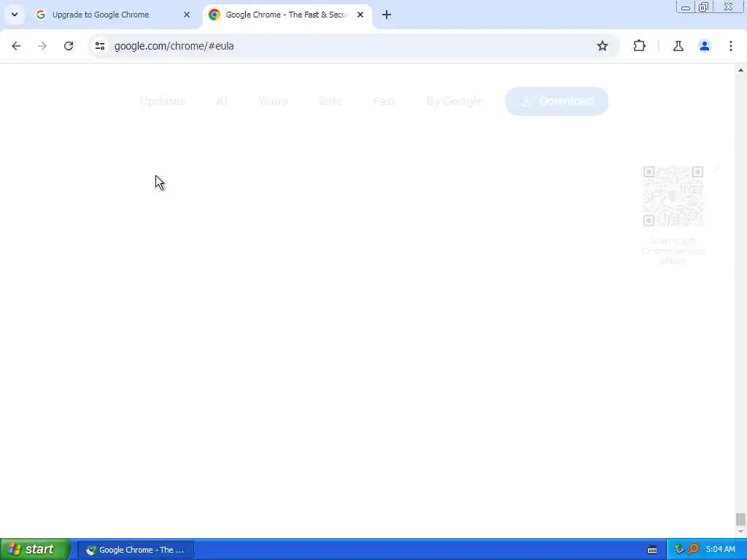
Task: Reload the current page
Action: (x=69, y=46)
